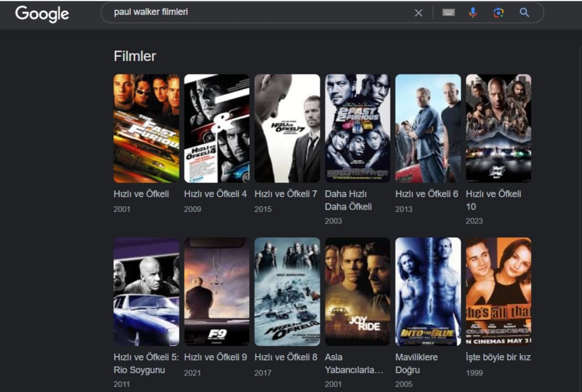Select the Hızlı ve Öfkeli 8 poster
The width and height of the screenshot is (582, 392).
pos(287,292)
